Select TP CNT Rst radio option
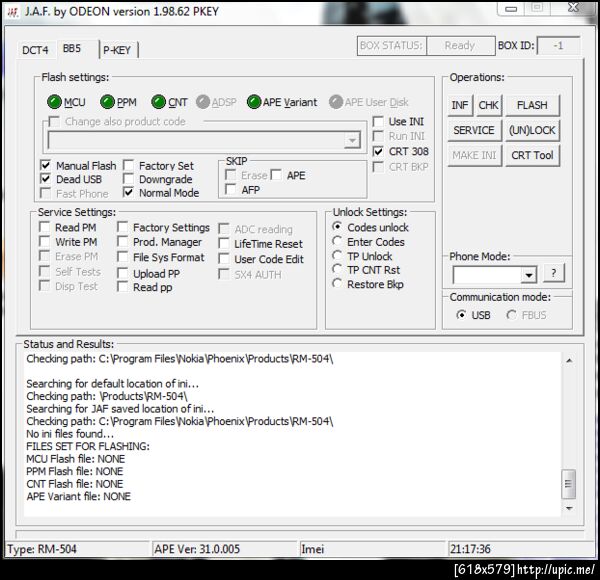Screen dimensions: 600x580 tap(337, 269)
